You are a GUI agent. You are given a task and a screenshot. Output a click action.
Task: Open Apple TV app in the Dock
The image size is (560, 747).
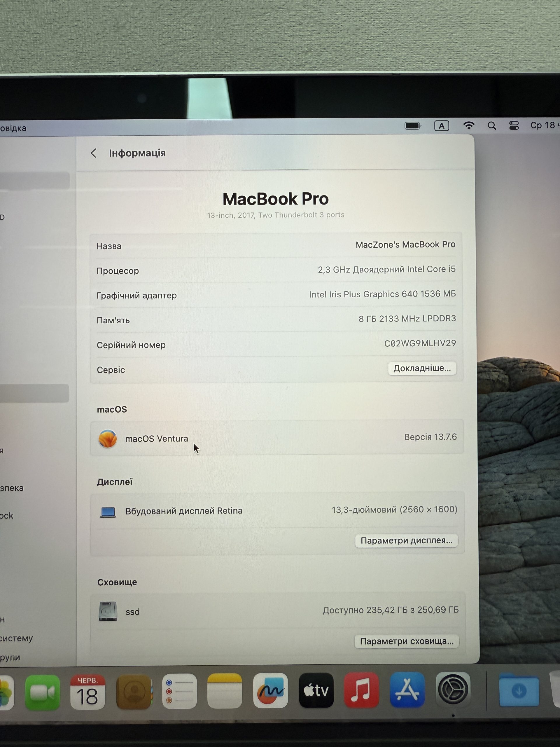(x=316, y=690)
